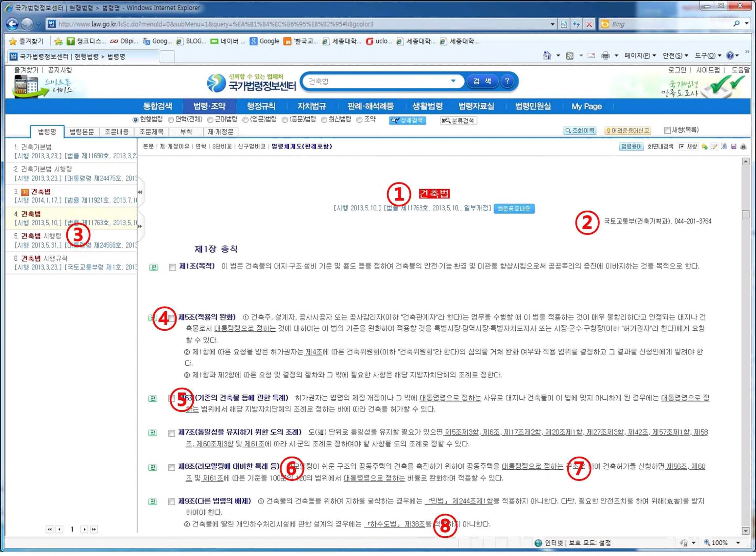The height and width of the screenshot is (556, 756).
Task: Click the 판 case icon next to 제7조
Action: point(153,433)
